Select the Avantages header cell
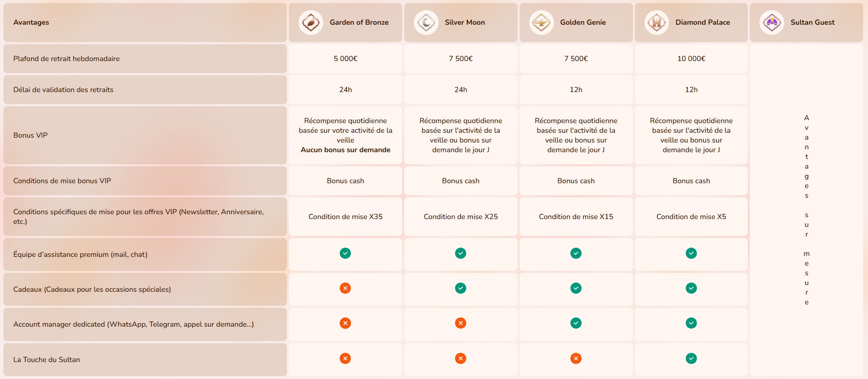 pyautogui.click(x=145, y=22)
